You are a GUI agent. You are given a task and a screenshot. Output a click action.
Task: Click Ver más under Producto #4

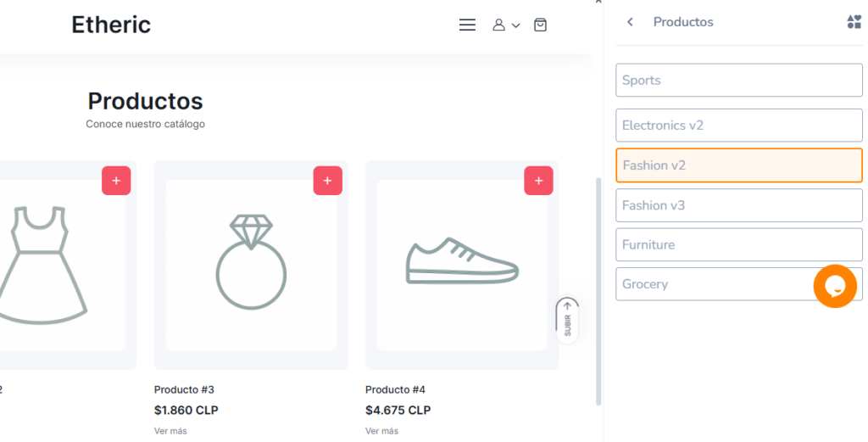point(381,431)
